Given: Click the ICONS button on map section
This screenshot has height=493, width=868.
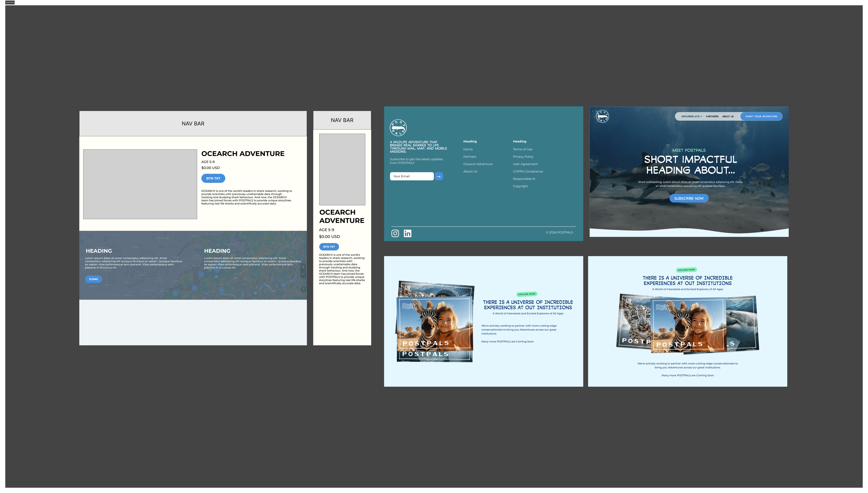Looking at the screenshot, I should [93, 279].
